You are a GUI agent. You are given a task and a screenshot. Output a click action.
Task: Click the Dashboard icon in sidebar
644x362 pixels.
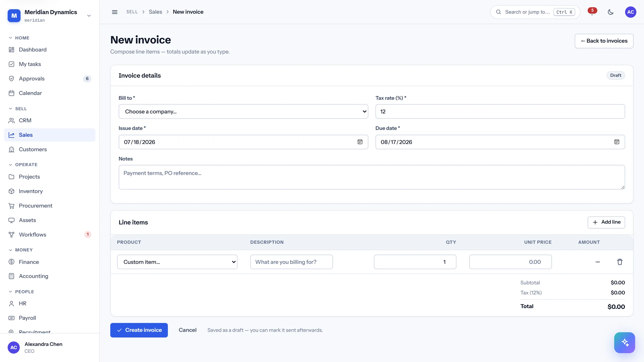click(x=11, y=50)
